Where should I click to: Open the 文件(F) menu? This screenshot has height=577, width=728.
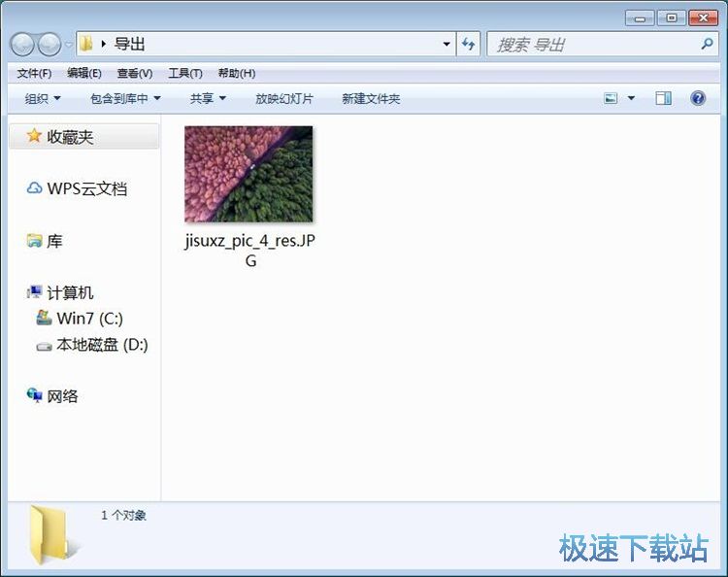coord(34,74)
